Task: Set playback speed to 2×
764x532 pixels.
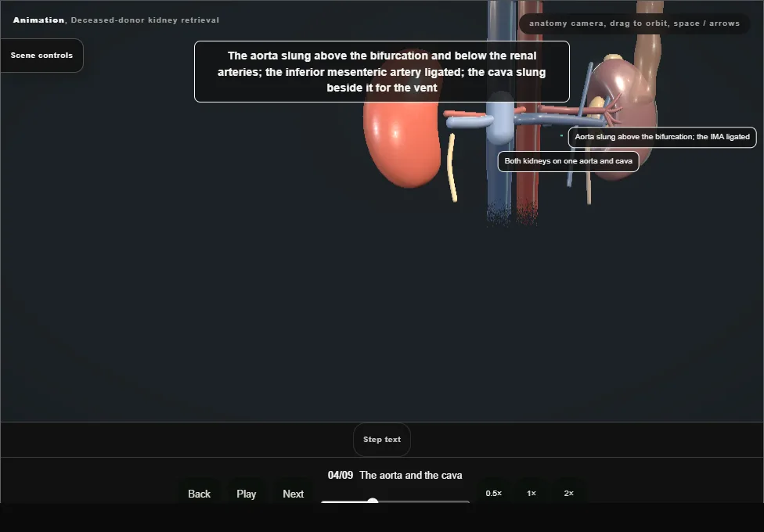Action: point(568,493)
